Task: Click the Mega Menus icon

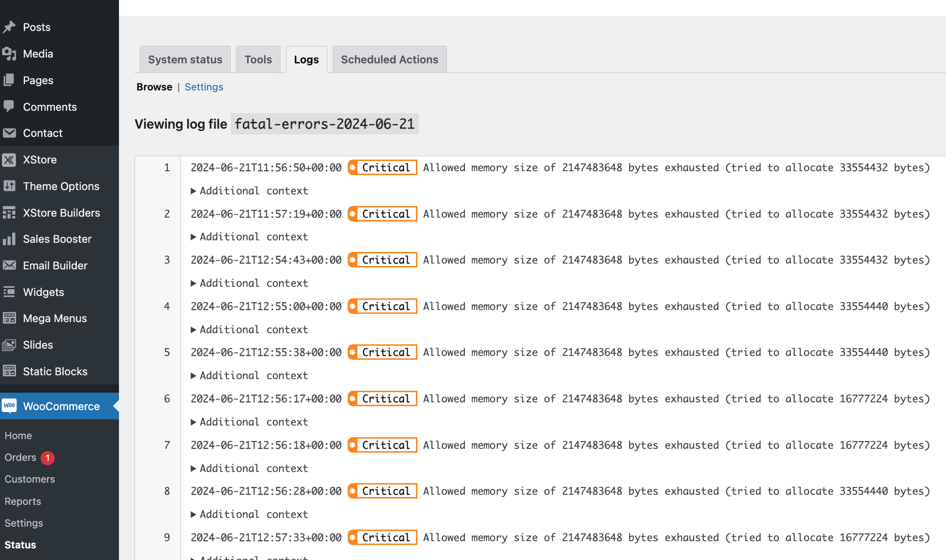Action: pos(9,318)
